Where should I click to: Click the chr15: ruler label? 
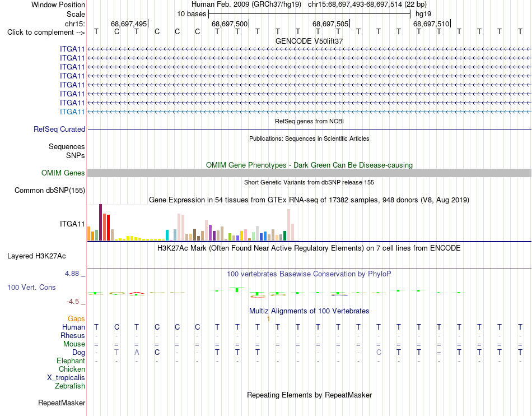pyautogui.click(x=75, y=24)
